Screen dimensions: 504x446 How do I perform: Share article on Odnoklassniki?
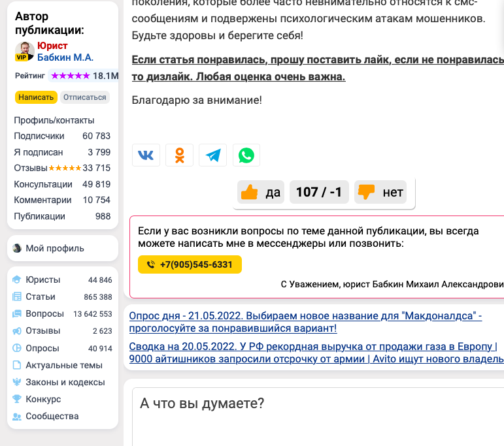[x=179, y=155]
